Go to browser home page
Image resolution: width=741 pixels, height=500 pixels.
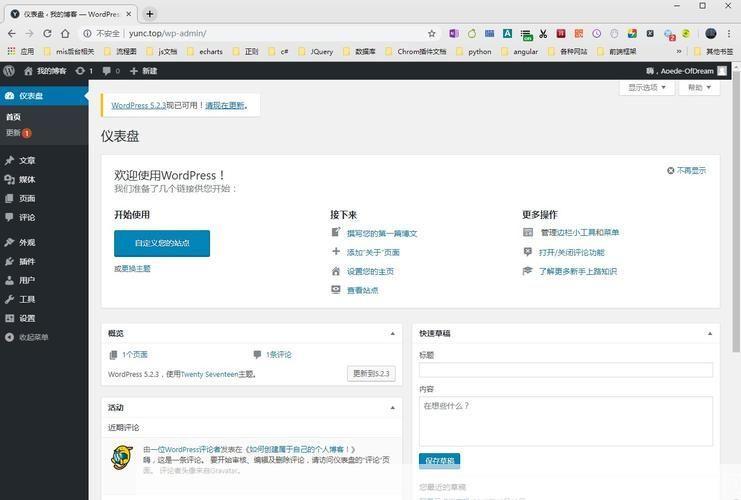coord(65,34)
